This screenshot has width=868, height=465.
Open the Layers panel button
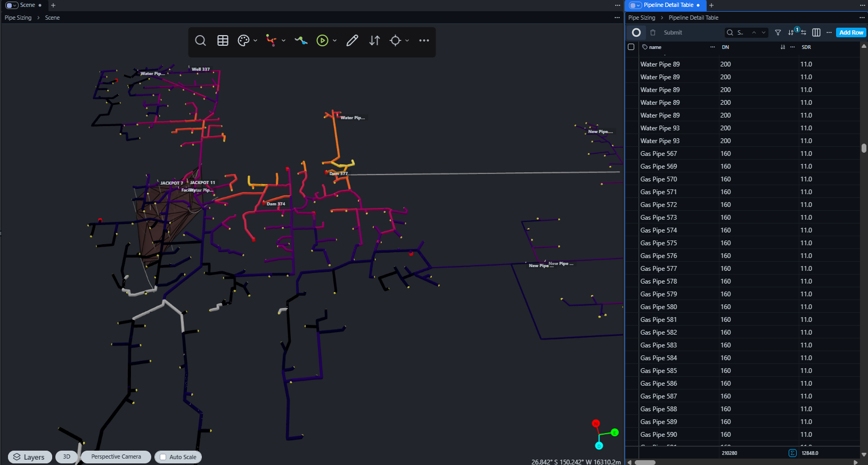point(30,457)
